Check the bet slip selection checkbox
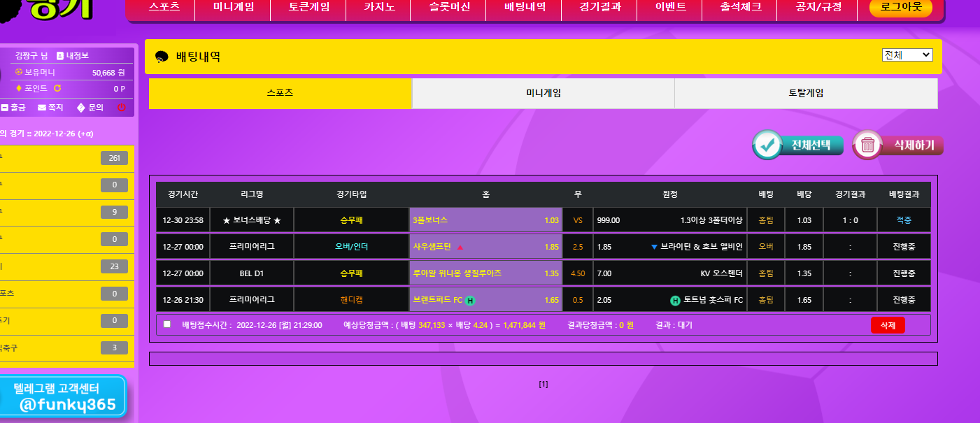This screenshot has width=980, height=423. coord(166,324)
